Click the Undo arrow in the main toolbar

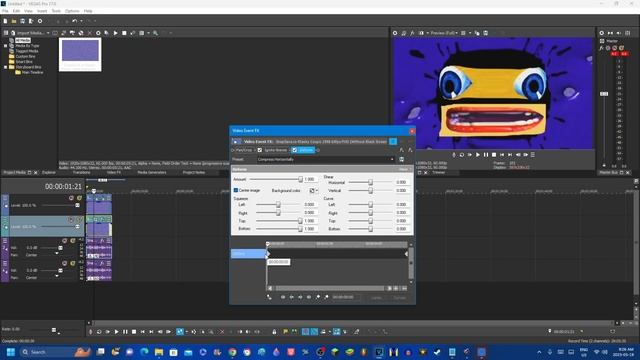coord(74,21)
